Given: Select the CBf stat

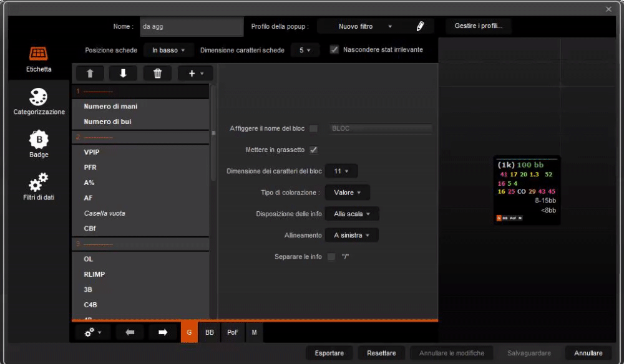Looking at the screenshot, I should click(140, 229).
